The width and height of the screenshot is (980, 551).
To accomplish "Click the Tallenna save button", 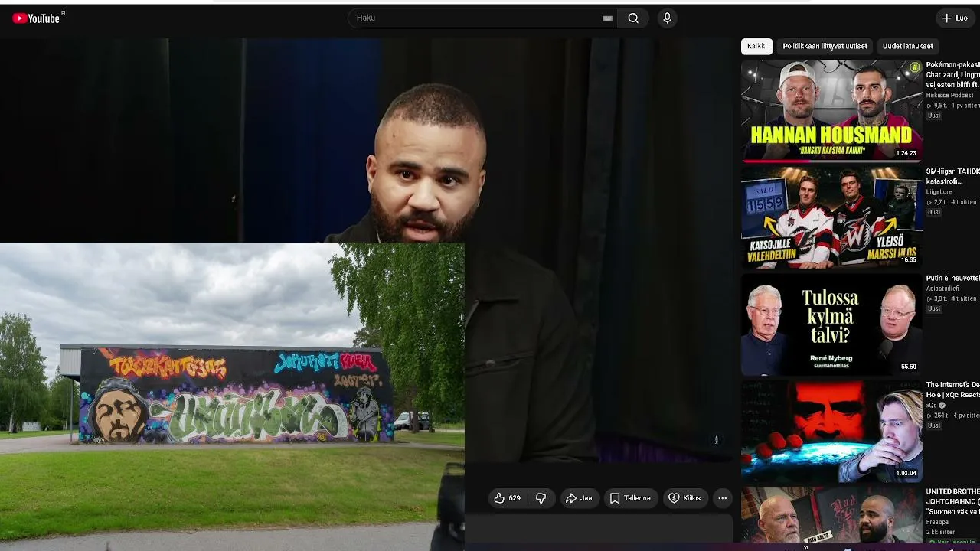I will [630, 498].
